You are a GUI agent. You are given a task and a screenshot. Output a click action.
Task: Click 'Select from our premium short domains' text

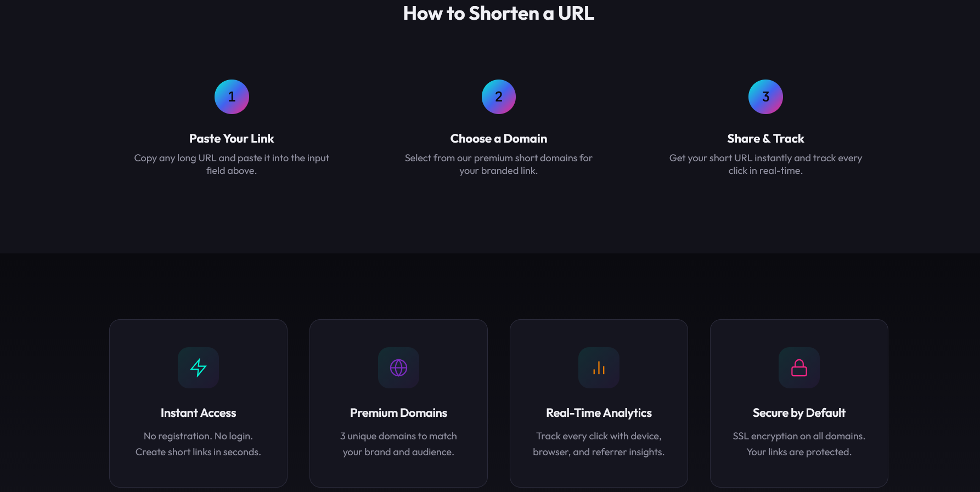coord(499,164)
